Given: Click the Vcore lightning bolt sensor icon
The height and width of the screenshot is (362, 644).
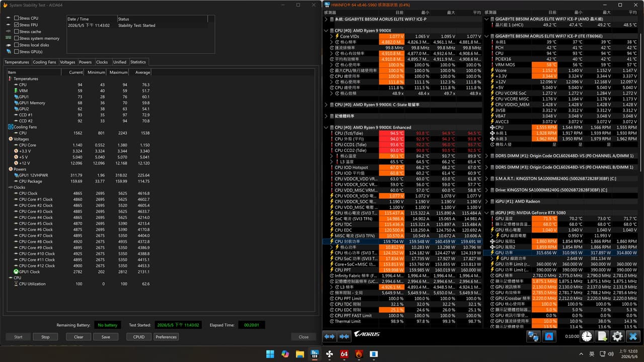Looking at the screenshot, I should (492, 70).
